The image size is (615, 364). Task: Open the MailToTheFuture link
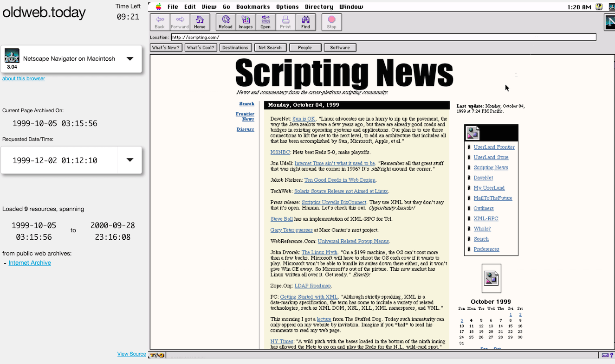(x=492, y=198)
